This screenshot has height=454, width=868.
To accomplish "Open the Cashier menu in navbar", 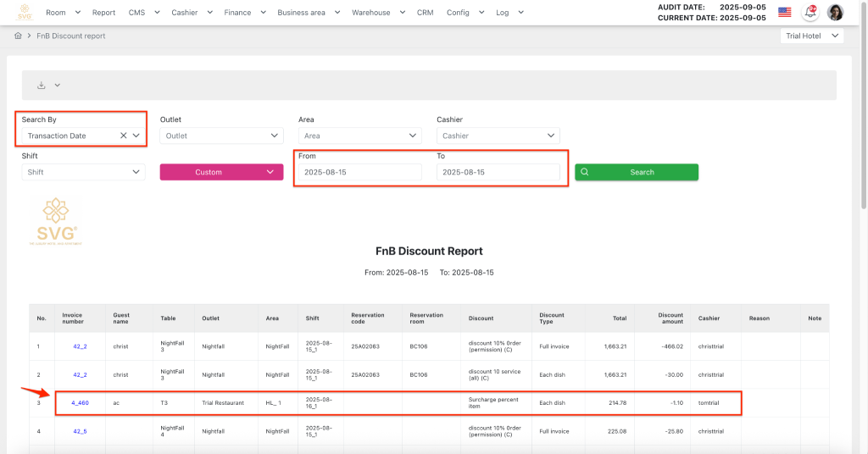I will tap(190, 13).
